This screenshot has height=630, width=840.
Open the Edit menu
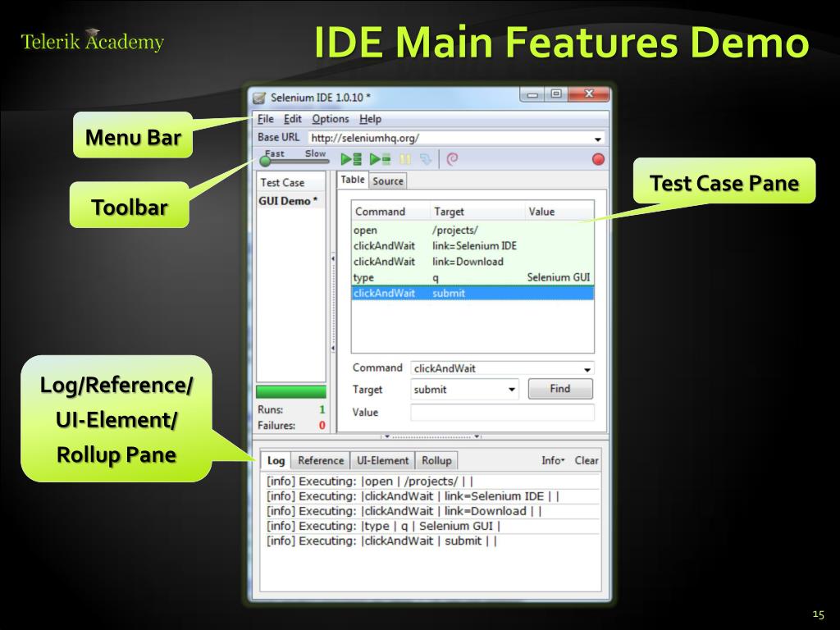[293, 119]
